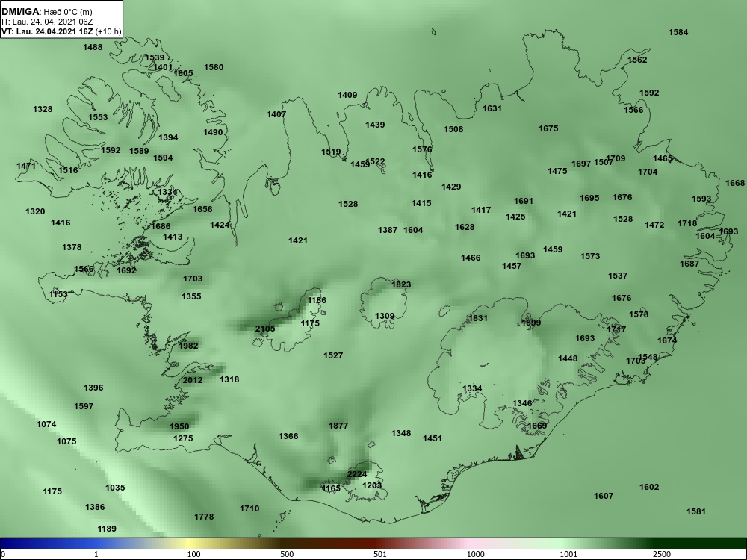The height and width of the screenshot is (560, 747).
Task: Select the 1899 label
Action: click(x=531, y=323)
